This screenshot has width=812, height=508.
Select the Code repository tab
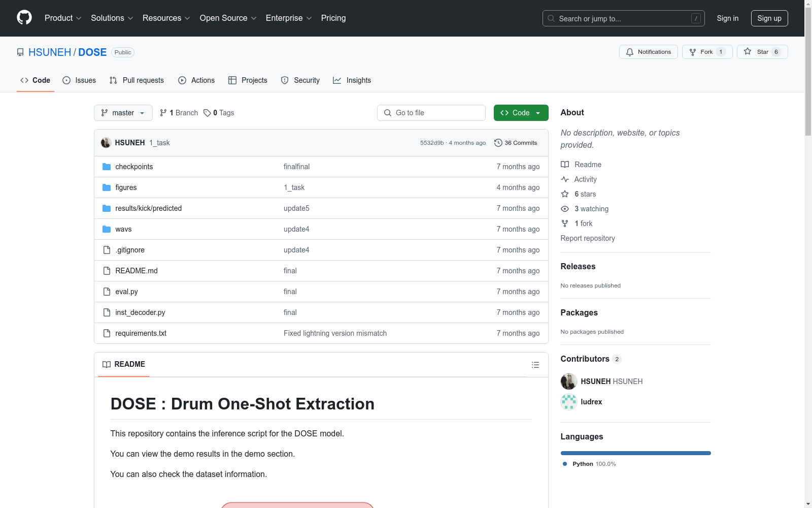click(36, 80)
